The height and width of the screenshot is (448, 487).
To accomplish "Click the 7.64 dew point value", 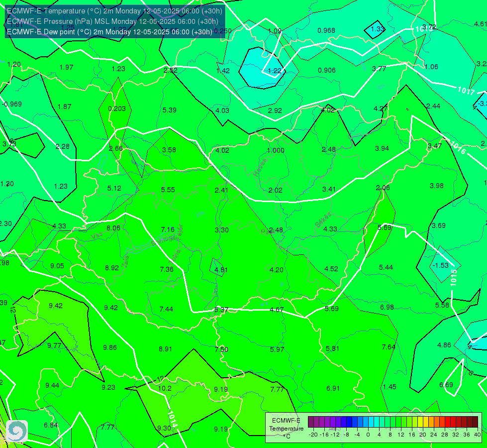I will 388,347.
